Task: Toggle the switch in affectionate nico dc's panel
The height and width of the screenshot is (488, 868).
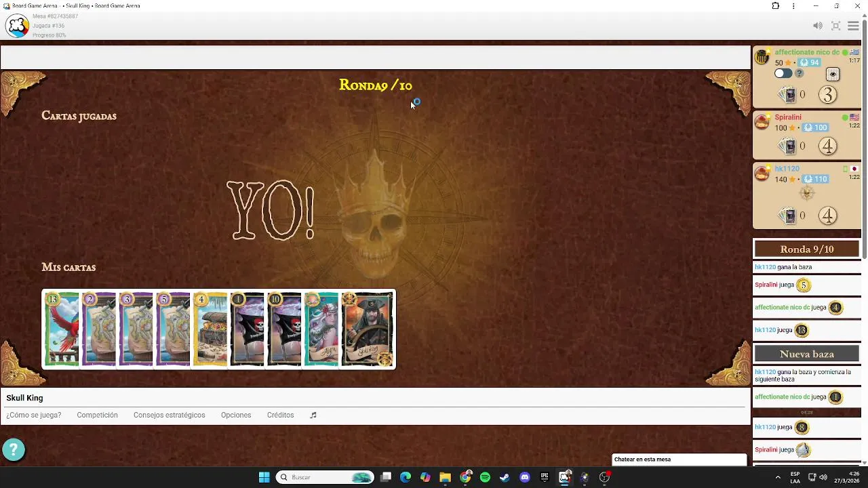Action: pyautogui.click(x=783, y=73)
